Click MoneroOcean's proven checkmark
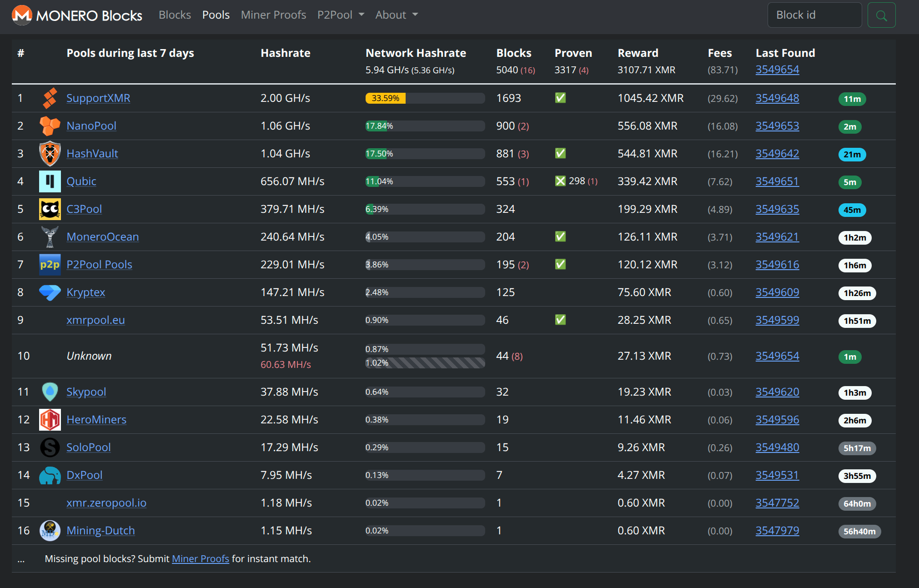The width and height of the screenshot is (919, 588). point(560,237)
